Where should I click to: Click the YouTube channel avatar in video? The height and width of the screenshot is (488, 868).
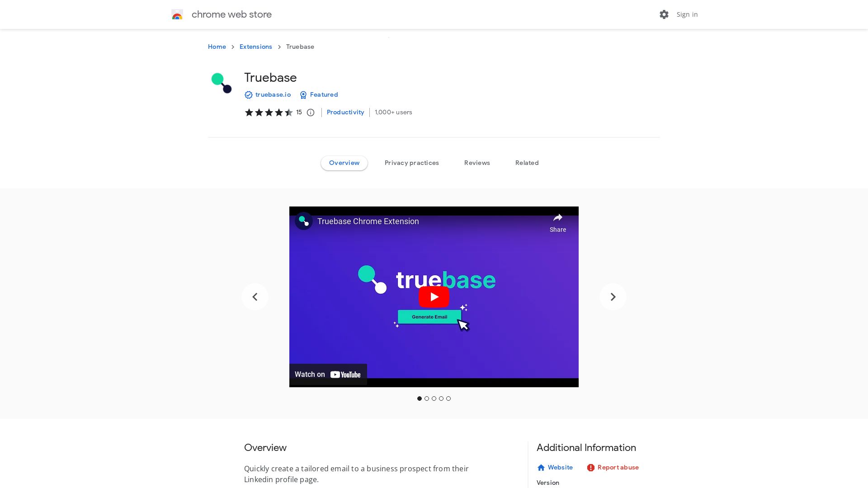[304, 221]
